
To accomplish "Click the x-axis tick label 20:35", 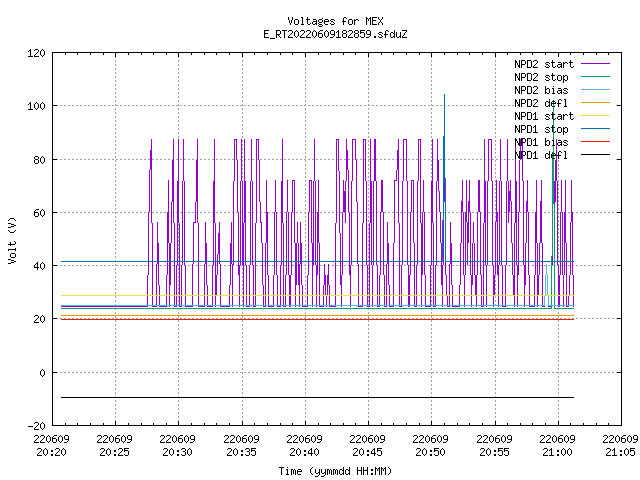I will click(x=241, y=452).
